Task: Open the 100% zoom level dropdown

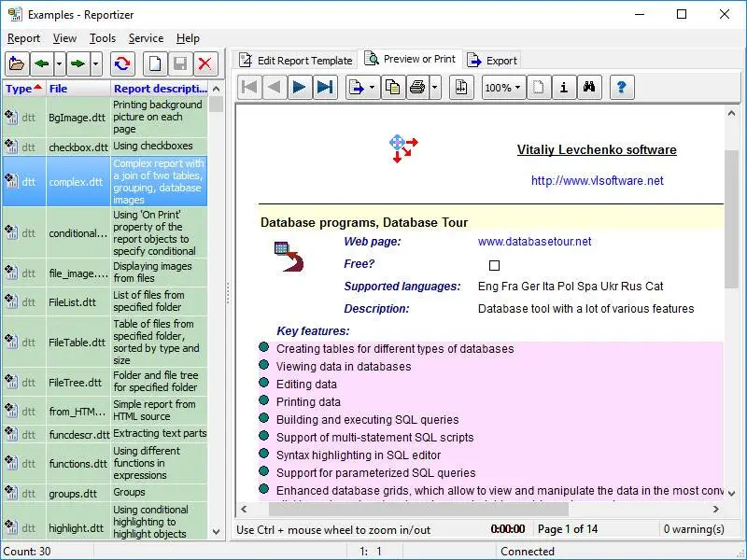Action: (503, 87)
